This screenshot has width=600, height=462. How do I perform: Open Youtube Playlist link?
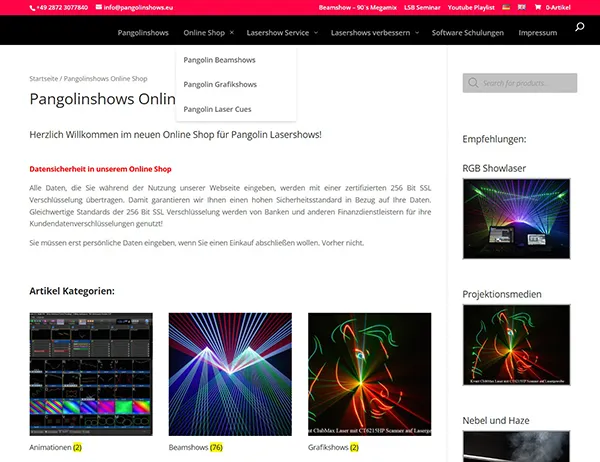point(471,7)
